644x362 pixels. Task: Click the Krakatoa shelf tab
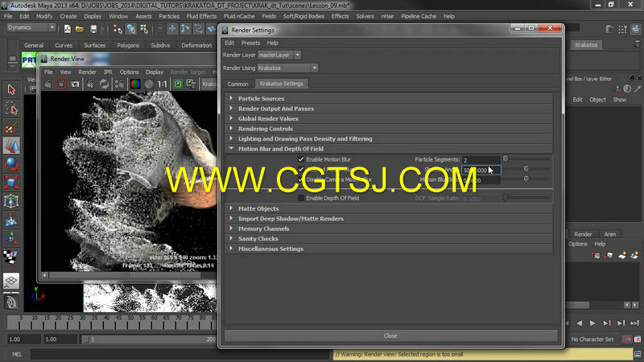tap(586, 45)
